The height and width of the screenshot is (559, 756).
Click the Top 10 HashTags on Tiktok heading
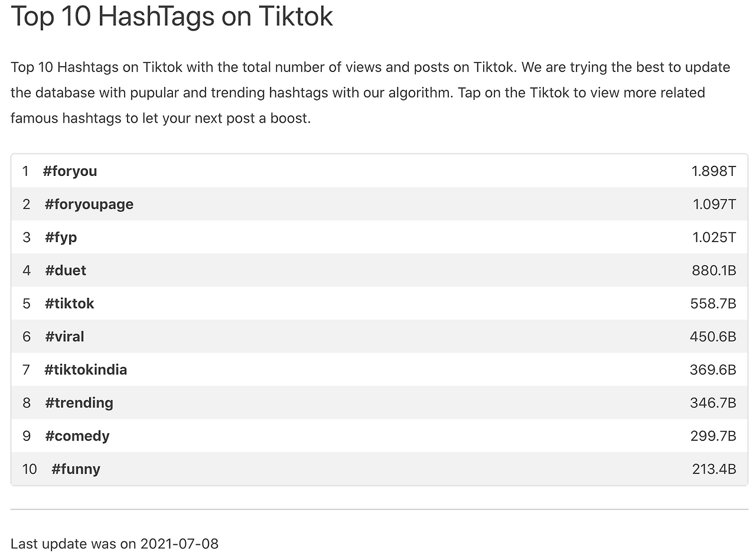point(172,16)
